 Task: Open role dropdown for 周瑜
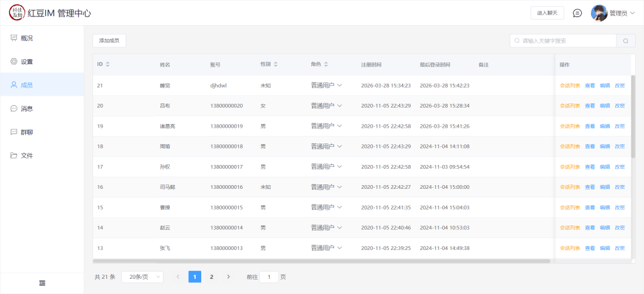pyautogui.click(x=326, y=146)
